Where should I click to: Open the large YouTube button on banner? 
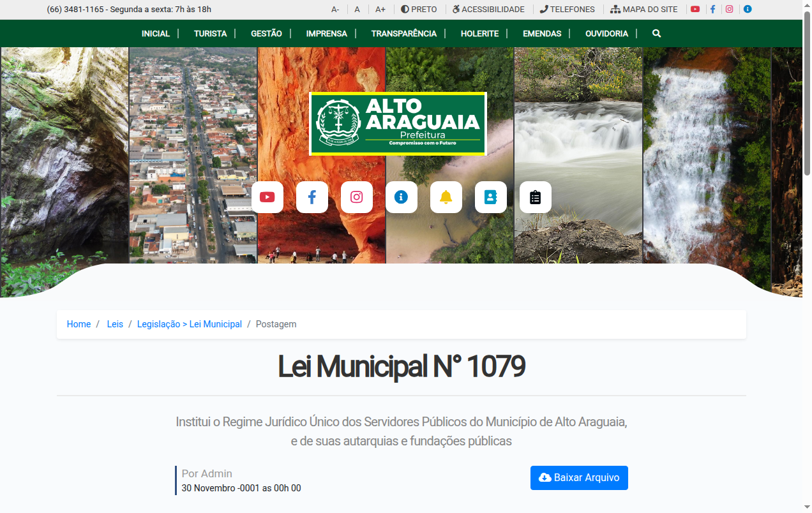tap(267, 197)
